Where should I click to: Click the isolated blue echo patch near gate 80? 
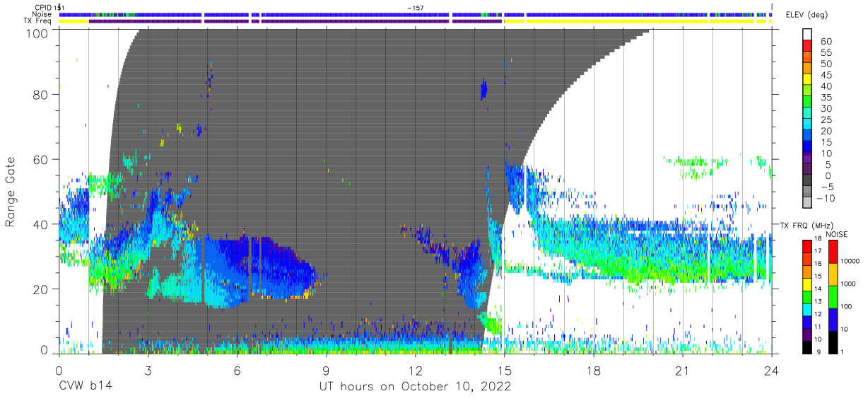pos(484,90)
